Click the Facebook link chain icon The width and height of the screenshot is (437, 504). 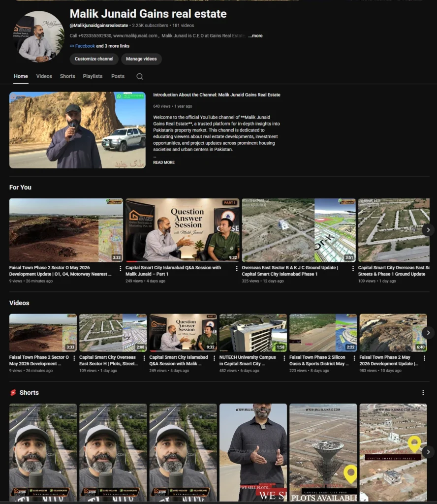72,46
